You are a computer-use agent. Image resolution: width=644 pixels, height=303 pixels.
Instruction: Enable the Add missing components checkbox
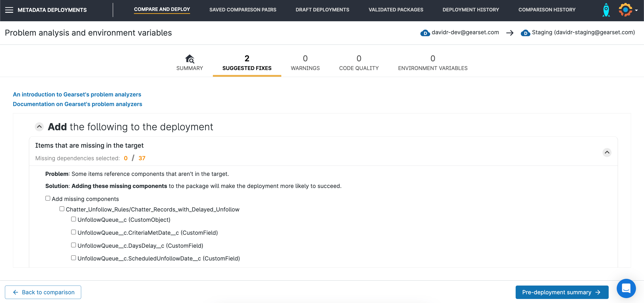[47, 198]
